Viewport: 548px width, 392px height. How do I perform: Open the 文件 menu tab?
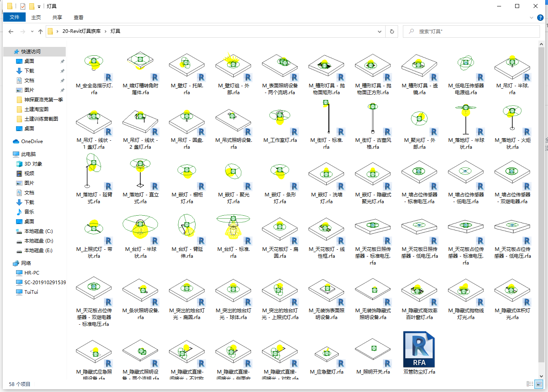click(x=14, y=17)
